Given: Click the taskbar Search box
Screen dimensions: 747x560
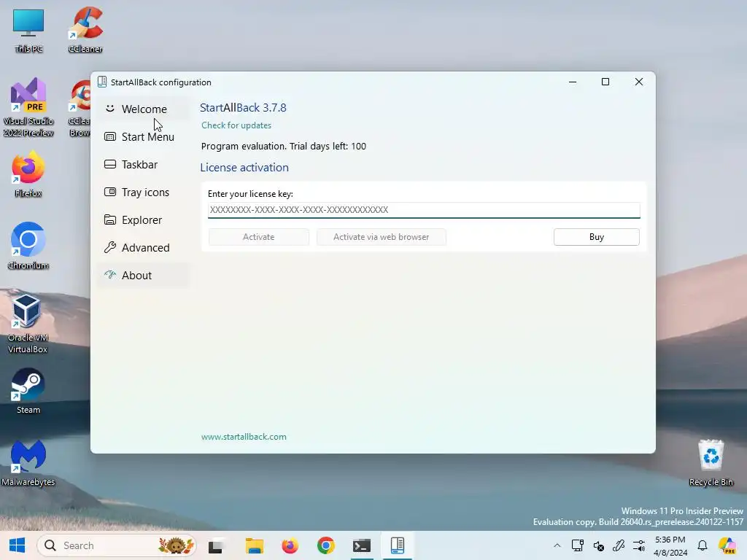Looking at the screenshot, I should click(x=116, y=545).
